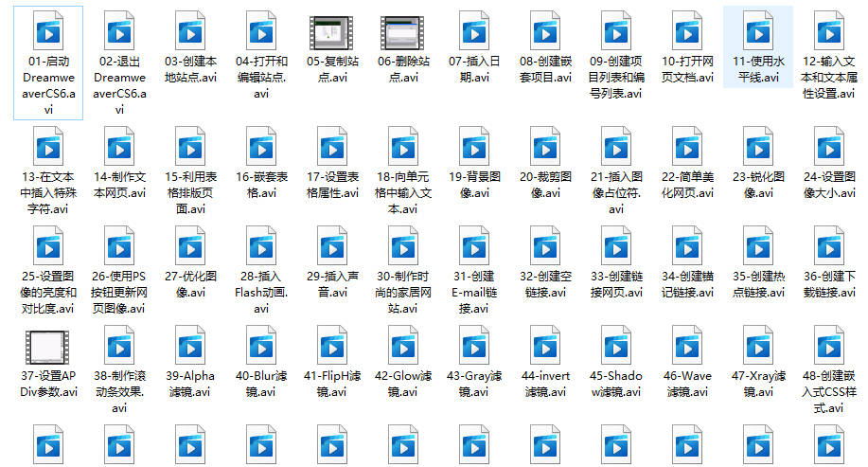Click the 17-设置表格属性.avi file icon

coord(332,147)
